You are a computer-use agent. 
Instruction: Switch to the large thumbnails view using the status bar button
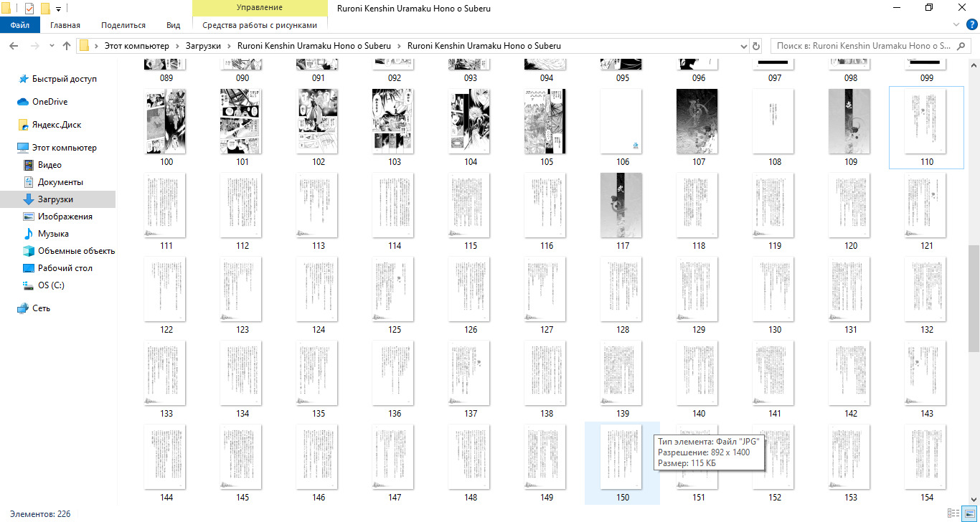tap(969, 514)
